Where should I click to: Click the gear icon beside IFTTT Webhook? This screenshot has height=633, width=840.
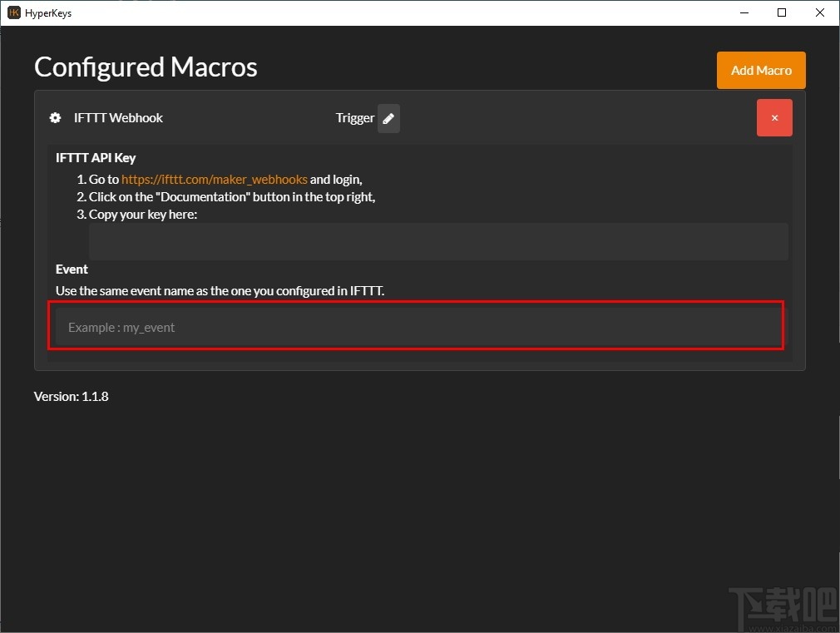coord(56,118)
